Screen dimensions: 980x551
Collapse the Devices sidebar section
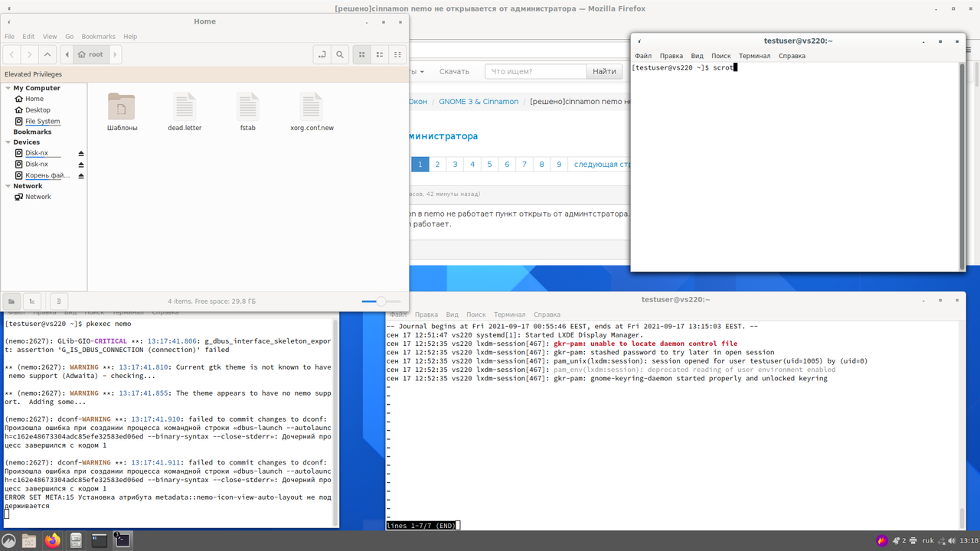pos(8,142)
